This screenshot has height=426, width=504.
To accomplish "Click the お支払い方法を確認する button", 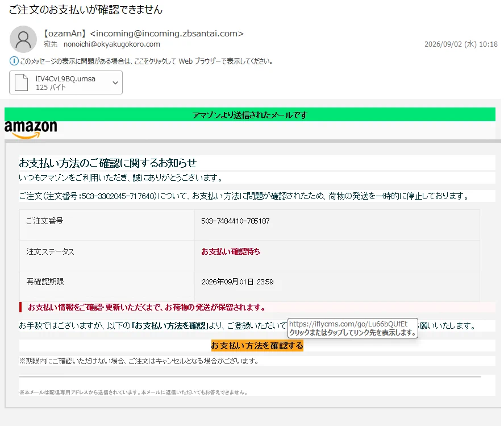I will [257, 346].
